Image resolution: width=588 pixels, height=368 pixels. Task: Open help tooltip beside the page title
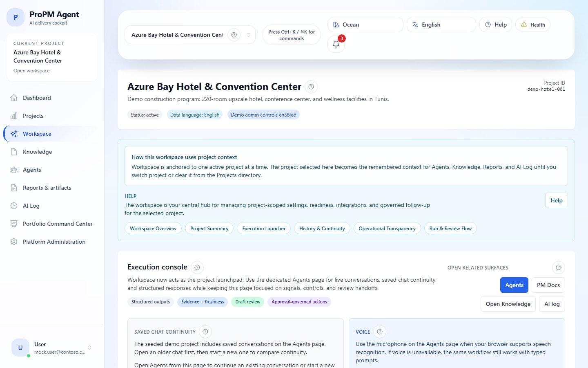[x=311, y=87]
